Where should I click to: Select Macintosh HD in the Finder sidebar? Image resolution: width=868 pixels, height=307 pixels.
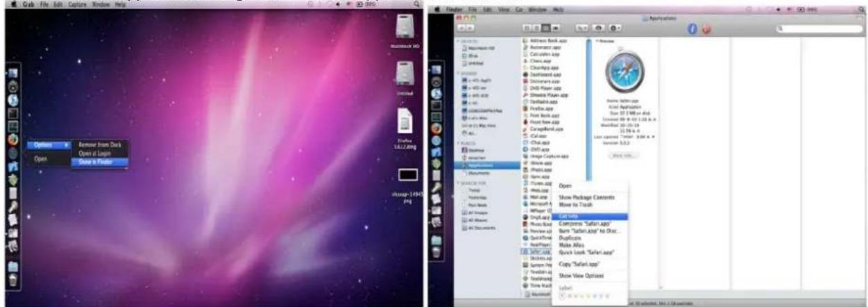pyautogui.click(x=482, y=48)
